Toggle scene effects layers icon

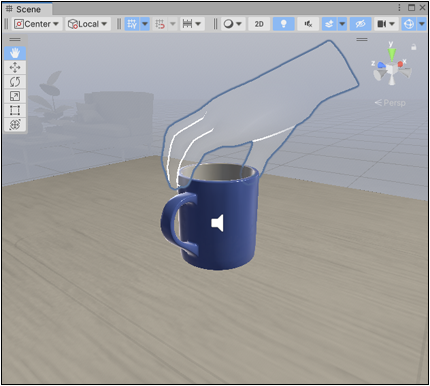[329, 24]
